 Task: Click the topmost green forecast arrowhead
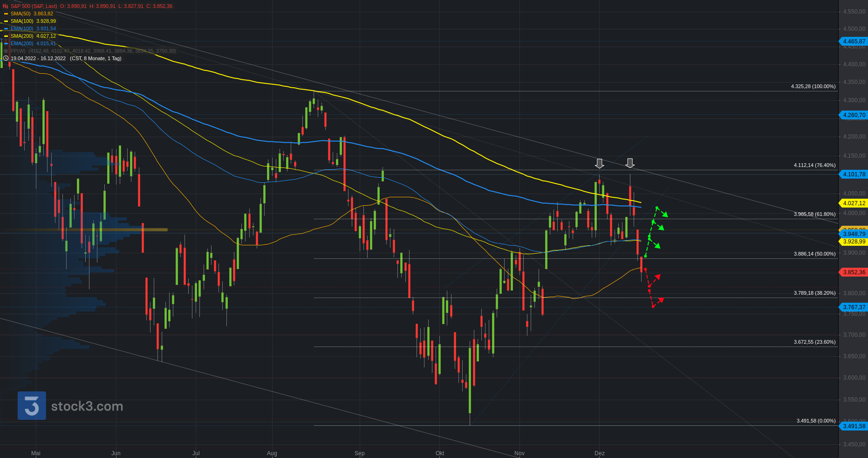(665, 215)
